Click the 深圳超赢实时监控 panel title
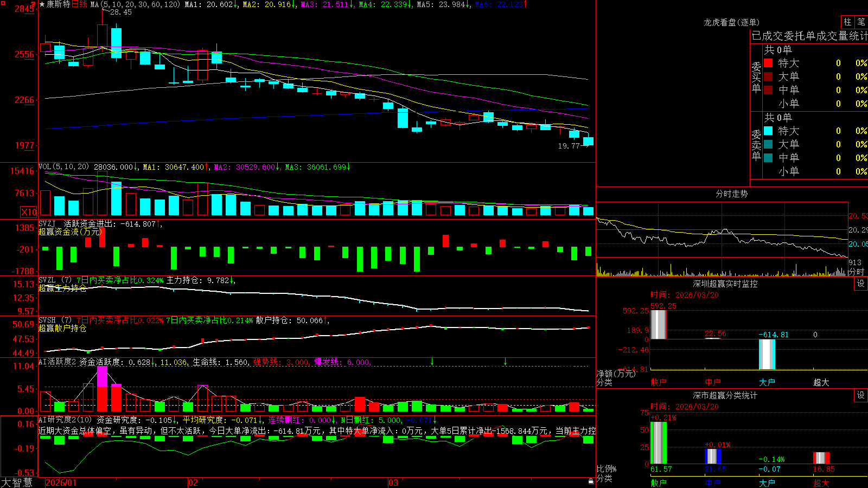Screen dimensions: 868x488 (x=725, y=284)
